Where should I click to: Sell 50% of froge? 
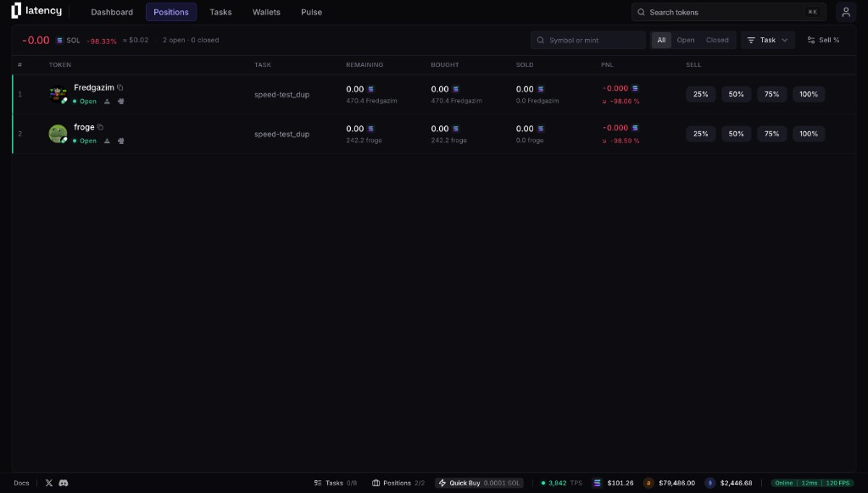point(737,134)
